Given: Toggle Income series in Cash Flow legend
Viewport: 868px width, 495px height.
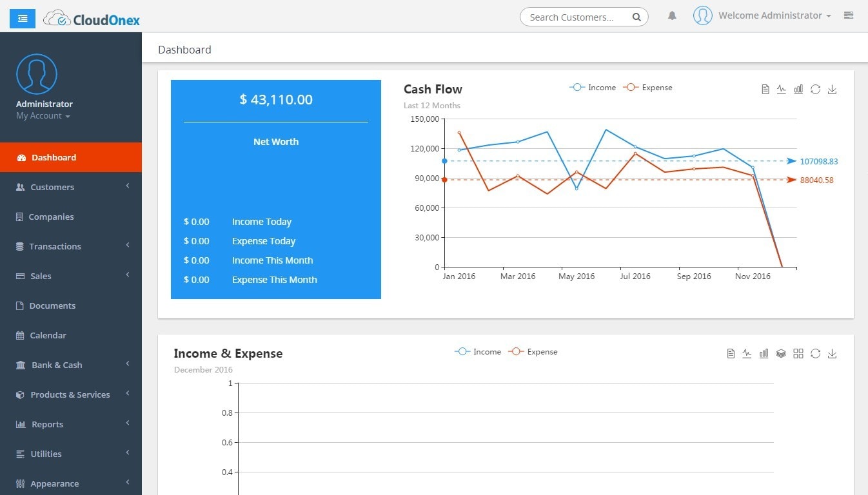Looking at the screenshot, I should point(592,88).
